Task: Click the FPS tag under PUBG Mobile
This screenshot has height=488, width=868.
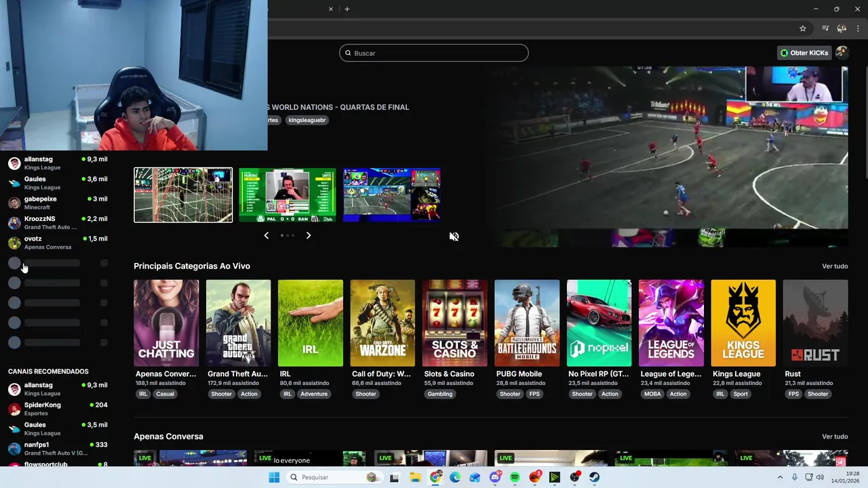Action: pos(535,394)
